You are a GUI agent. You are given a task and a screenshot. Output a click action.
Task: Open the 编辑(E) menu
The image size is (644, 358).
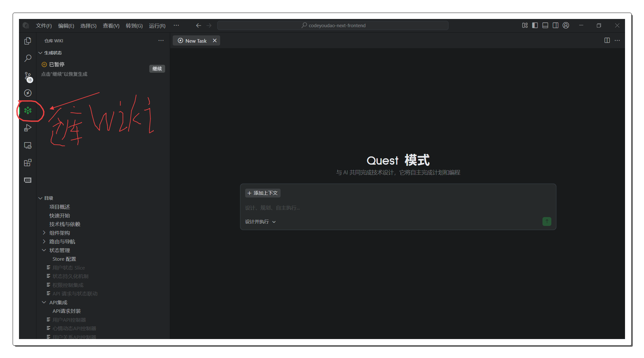pos(66,26)
